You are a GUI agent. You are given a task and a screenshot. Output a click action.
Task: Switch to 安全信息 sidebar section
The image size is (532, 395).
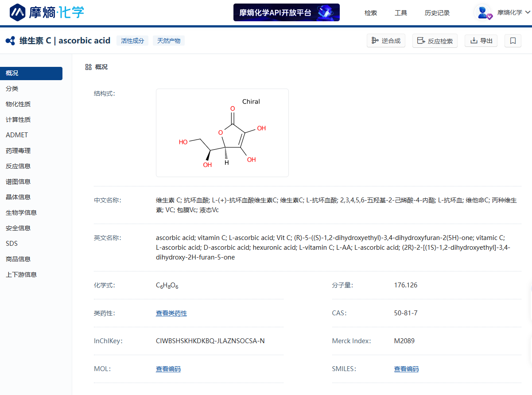coord(18,228)
